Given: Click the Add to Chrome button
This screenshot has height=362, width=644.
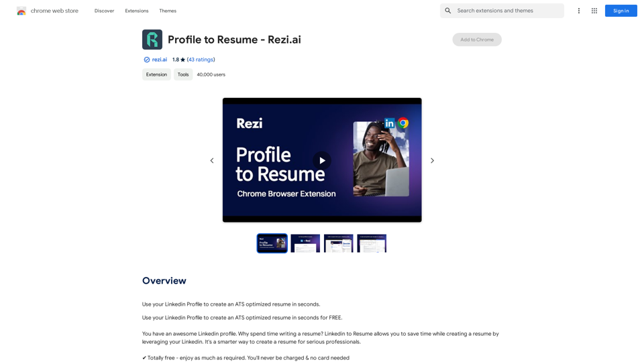Looking at the screenshot, I should point(477,40).
